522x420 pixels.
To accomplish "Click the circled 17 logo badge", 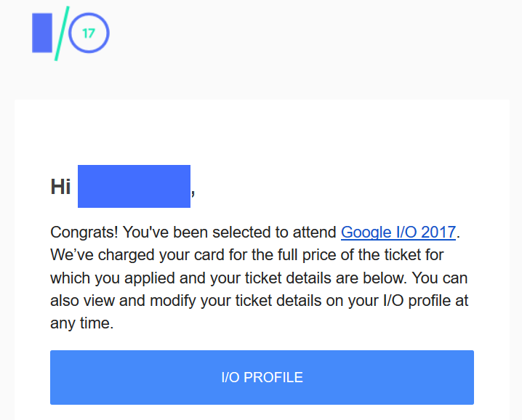I will point(89,33).
